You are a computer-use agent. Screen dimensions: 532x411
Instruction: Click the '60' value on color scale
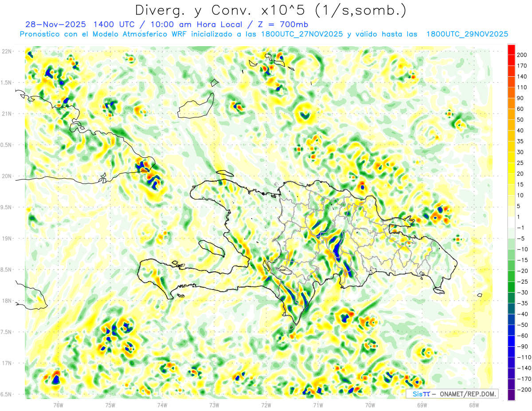[521, 109]
